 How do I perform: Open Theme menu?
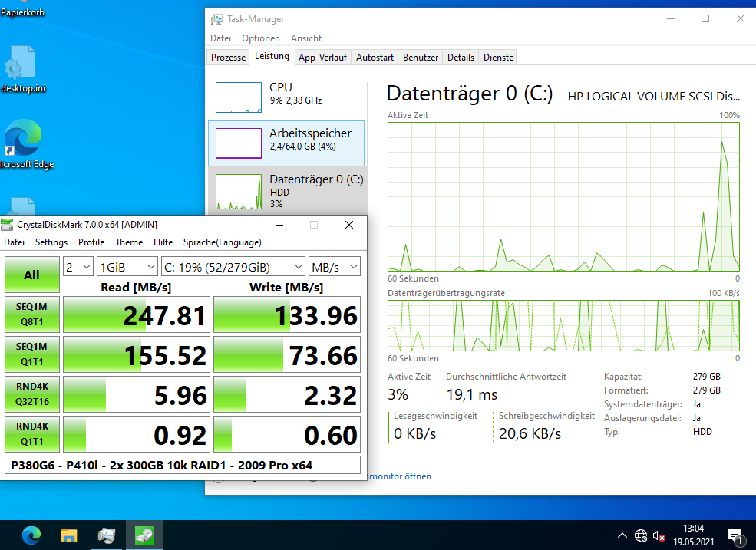coord(129,242)
